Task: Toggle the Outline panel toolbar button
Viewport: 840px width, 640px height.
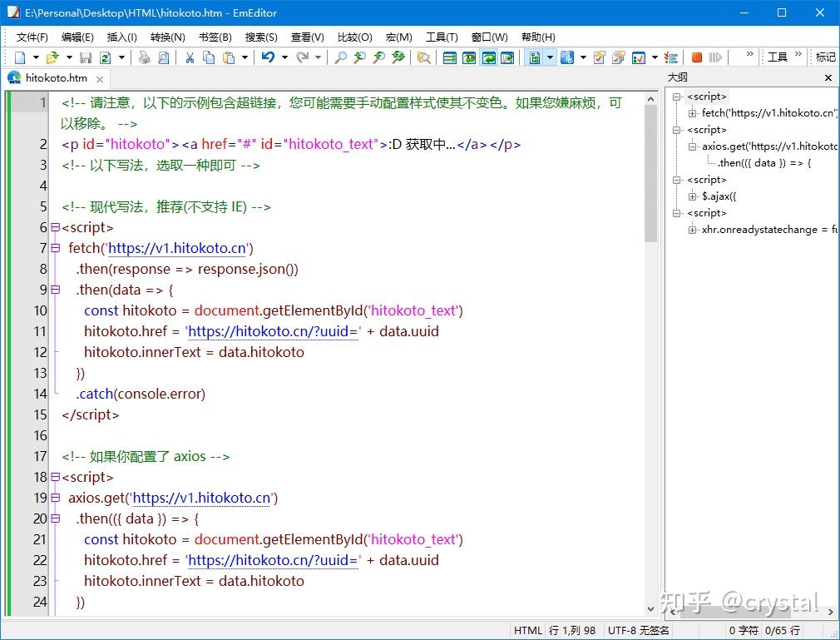Action: (535, 57)
